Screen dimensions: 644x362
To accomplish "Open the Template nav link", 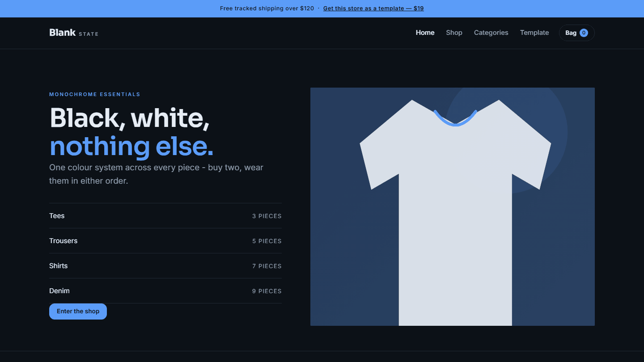I will pos(534,33).
